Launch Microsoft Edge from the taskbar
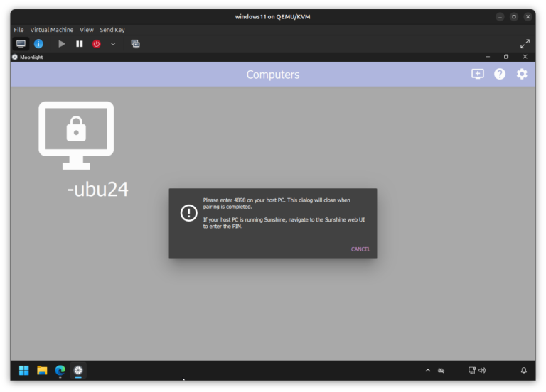The width and height of the screenshot is (546, 392). coord(60,370)
